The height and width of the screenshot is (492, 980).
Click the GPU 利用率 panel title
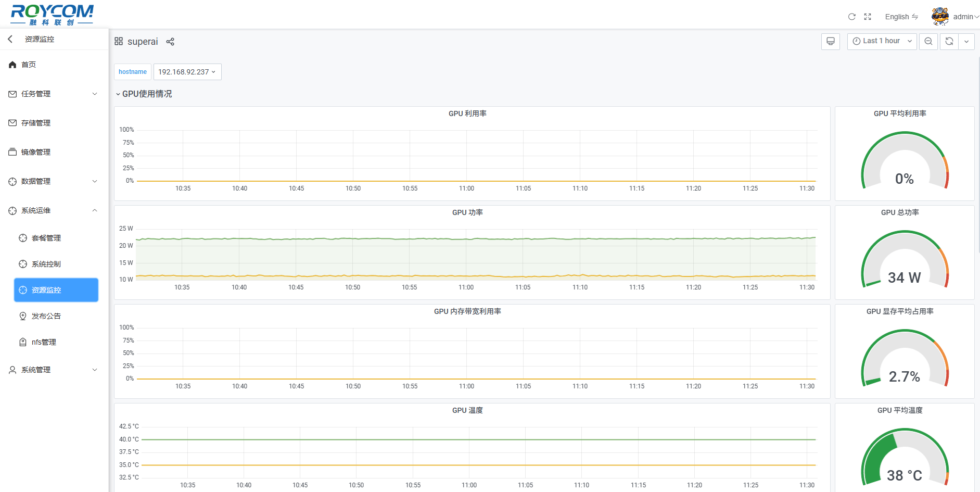[467, 113]
